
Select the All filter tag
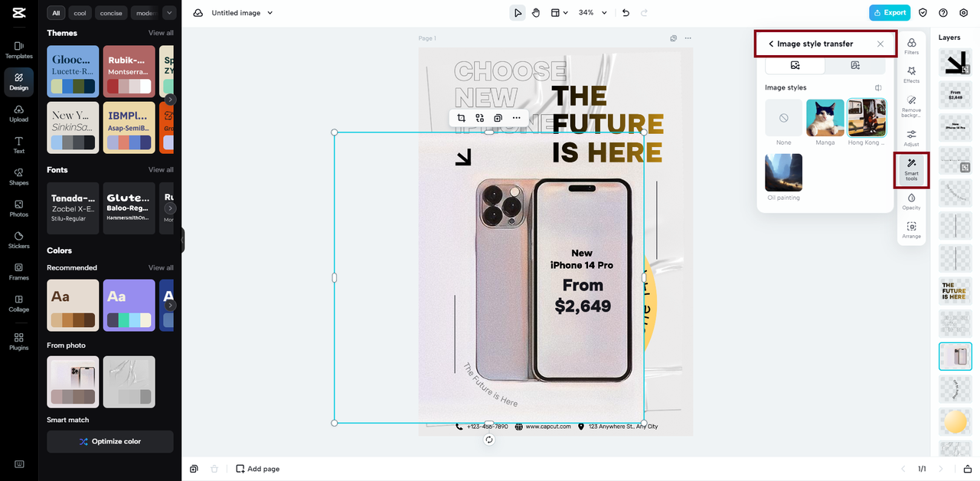[x=56, y=13]
